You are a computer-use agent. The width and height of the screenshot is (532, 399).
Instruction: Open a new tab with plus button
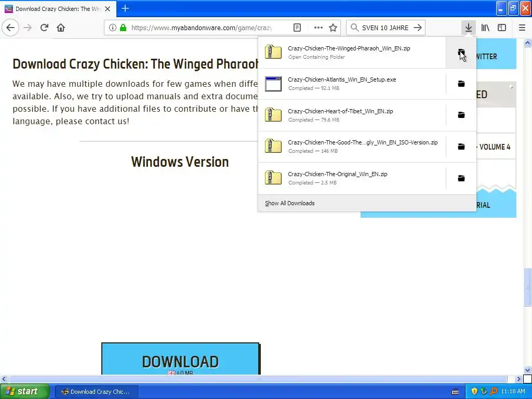tap(125, 8)
